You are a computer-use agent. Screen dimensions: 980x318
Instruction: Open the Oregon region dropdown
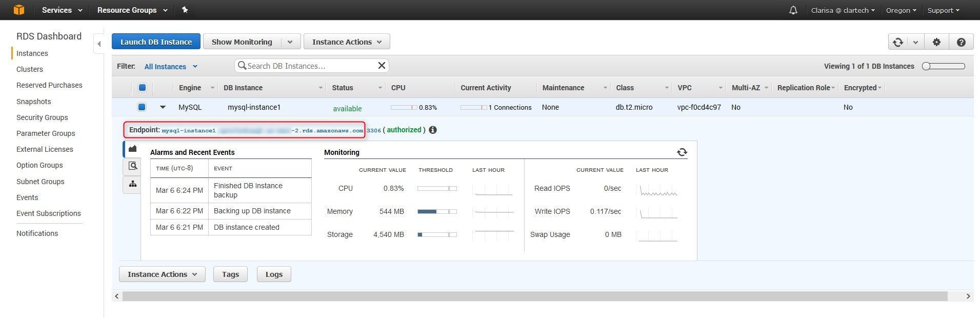point(901,10)
